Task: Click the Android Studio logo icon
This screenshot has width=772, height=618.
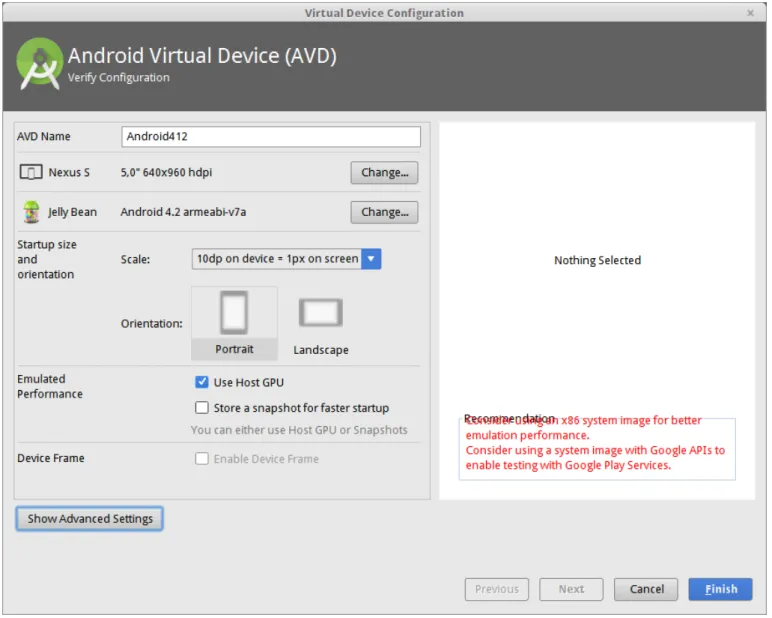Action: [39, 64]
